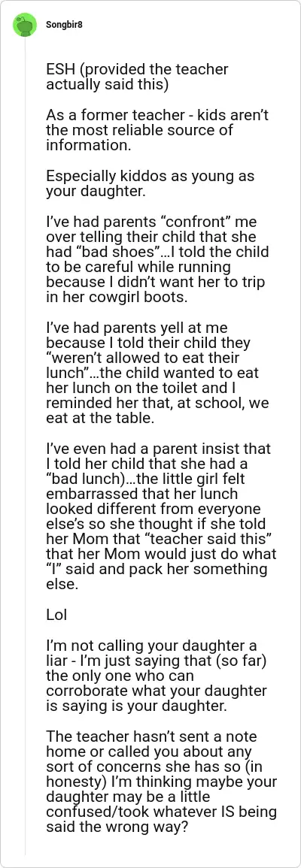Click the 'teacher hasn't sent a note' paragraph
Screen dimensions: 301x868
coord(162,788)
